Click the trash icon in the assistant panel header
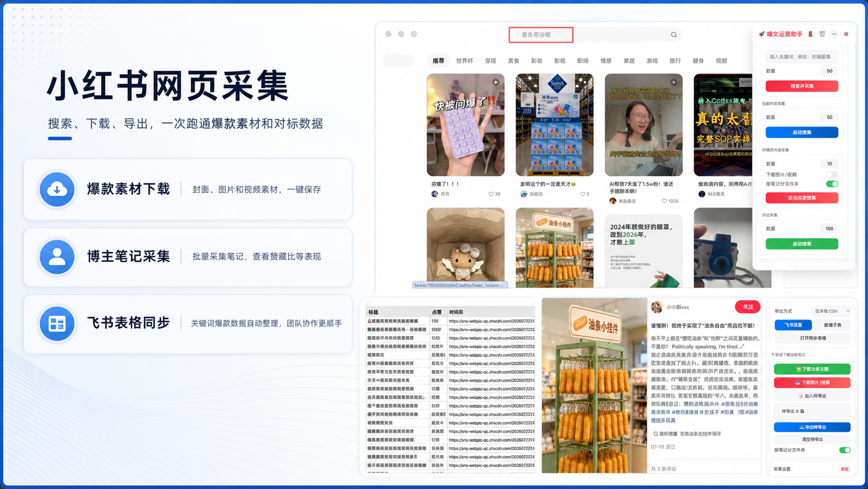Image resolution: width=868 pixels, height=489 pixels. pyautogui.click(x=822, y=34)
